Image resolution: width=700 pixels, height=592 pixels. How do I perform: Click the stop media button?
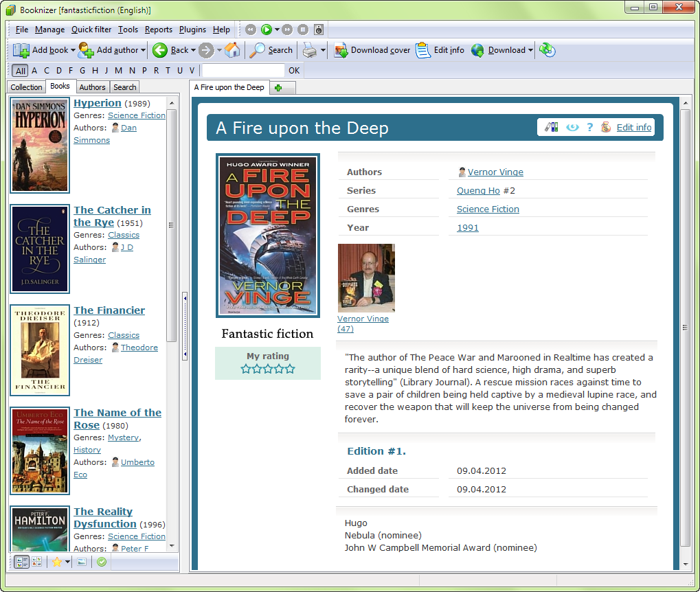pos(303,30)
